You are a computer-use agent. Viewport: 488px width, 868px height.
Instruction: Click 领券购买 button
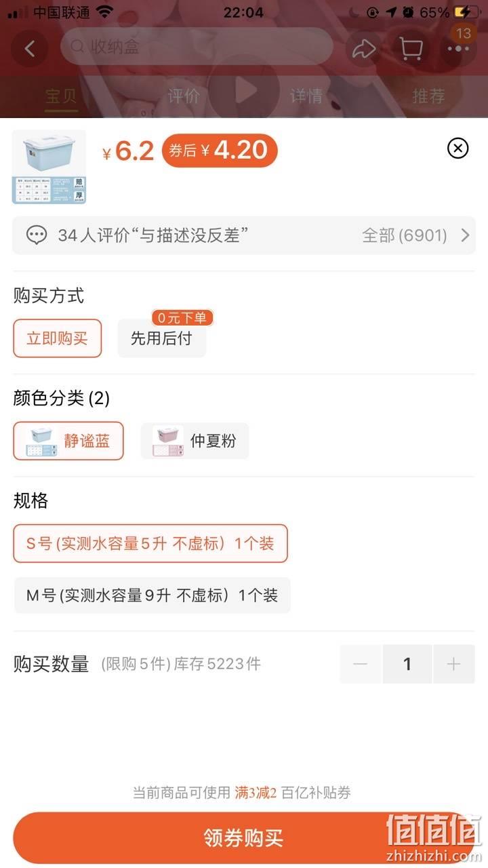click(x=244, y=838)
